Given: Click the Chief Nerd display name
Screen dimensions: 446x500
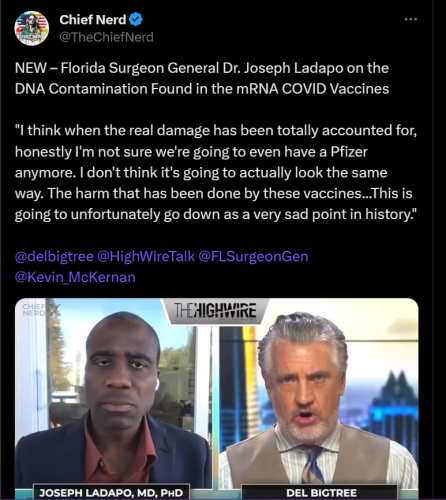Looking at the screenshot, I should [x=93, y=20].
